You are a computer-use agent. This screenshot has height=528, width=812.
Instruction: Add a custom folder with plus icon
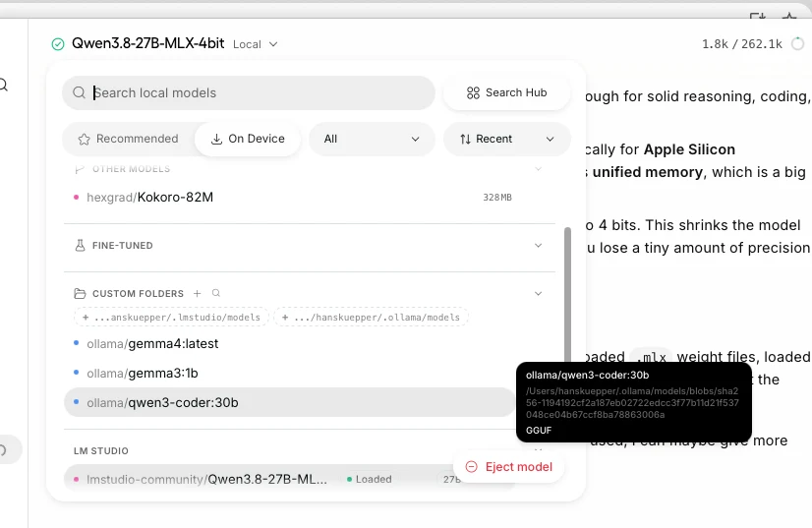(197, 294)
